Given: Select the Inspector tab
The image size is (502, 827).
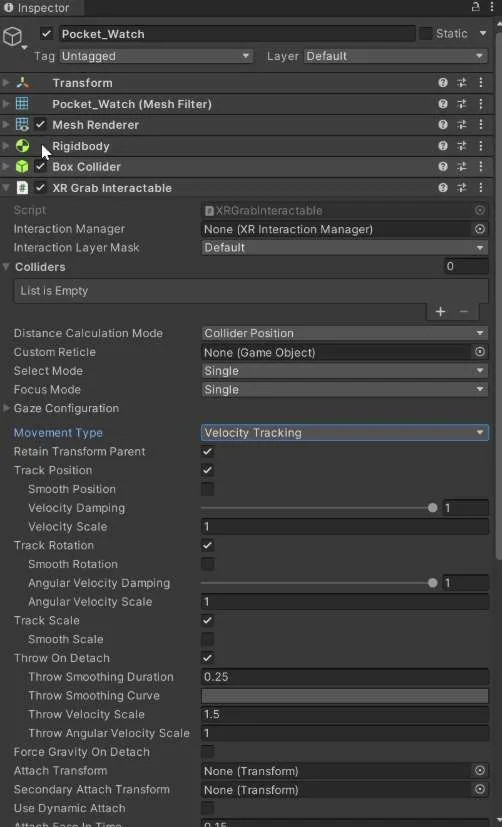Looking at the screenshot, I should [x=36, y=8].
